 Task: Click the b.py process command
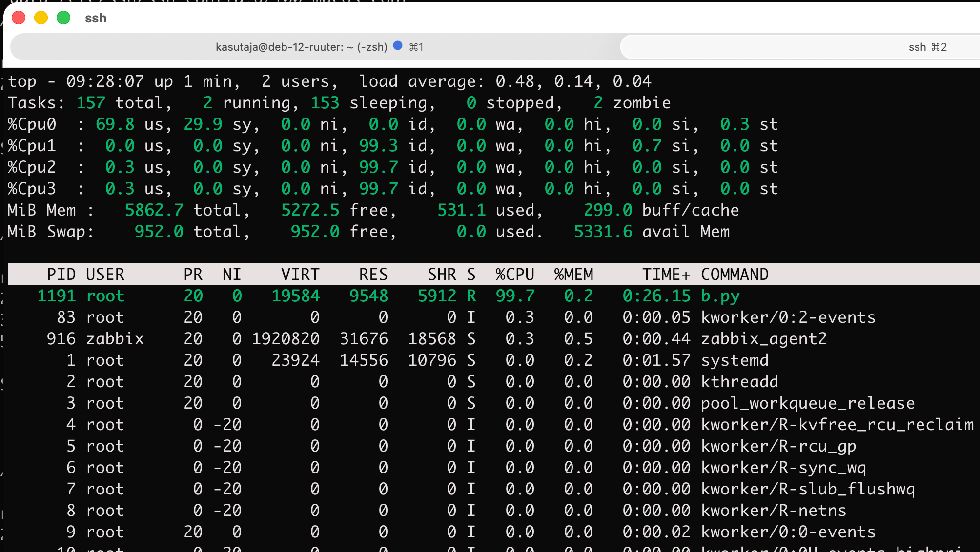[x=720, y=296]
